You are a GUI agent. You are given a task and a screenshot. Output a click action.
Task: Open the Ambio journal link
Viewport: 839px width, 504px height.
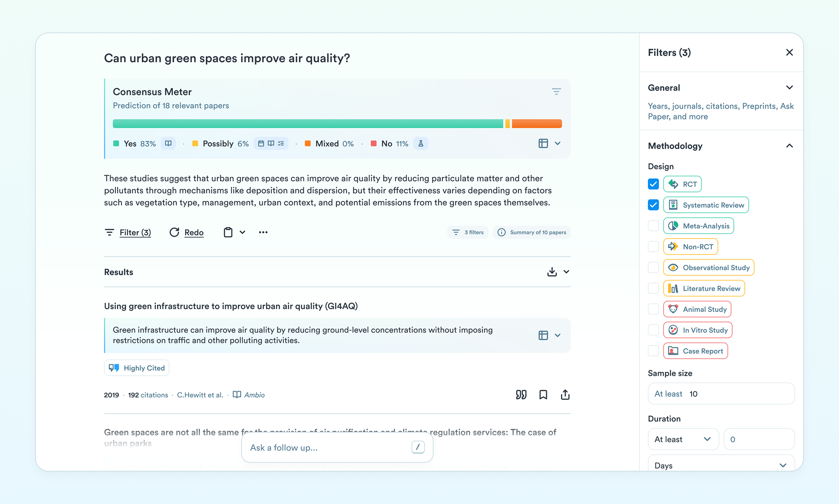pos(249,395)
